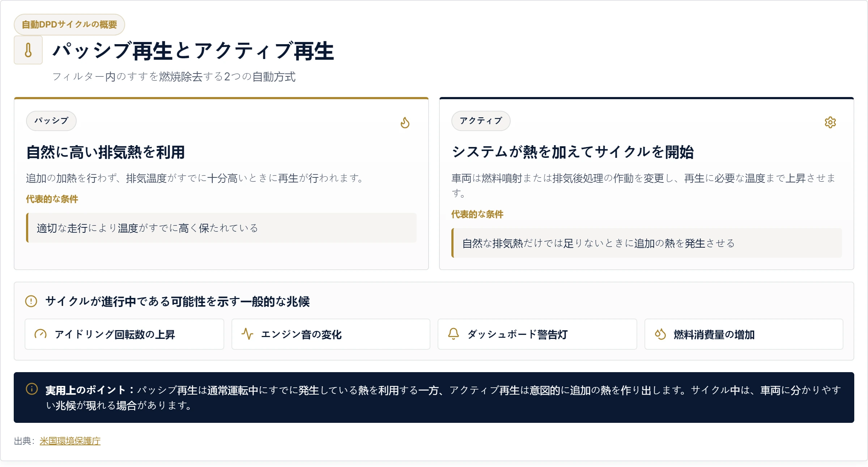868x467 pixels.
Task: Click the エンジン音の変化 text
Action: 302,334
